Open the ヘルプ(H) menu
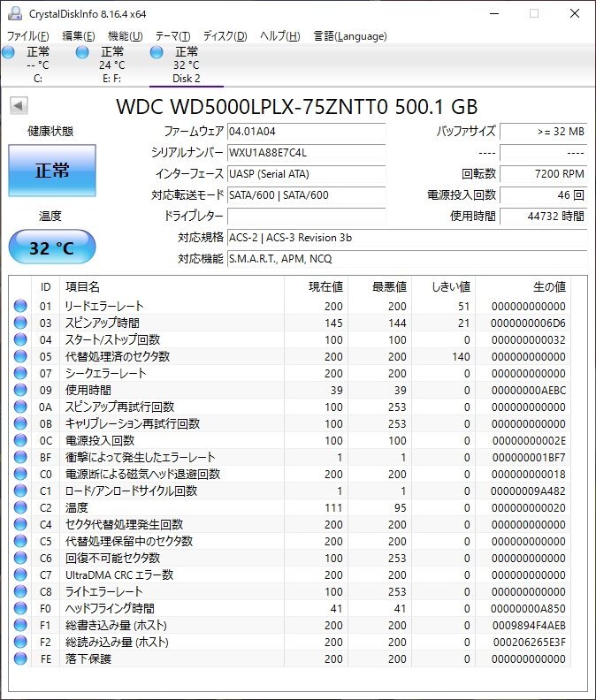The height and width of the screenshot is (700, 596). coord(280,36)
